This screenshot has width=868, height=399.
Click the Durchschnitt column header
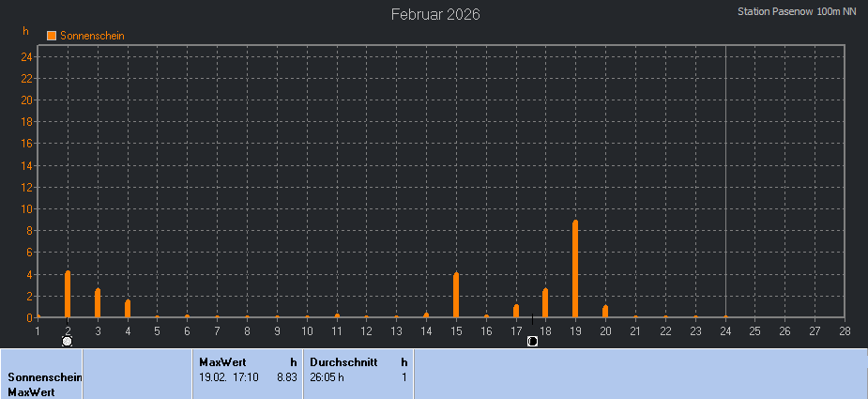(x=343, y=361)
